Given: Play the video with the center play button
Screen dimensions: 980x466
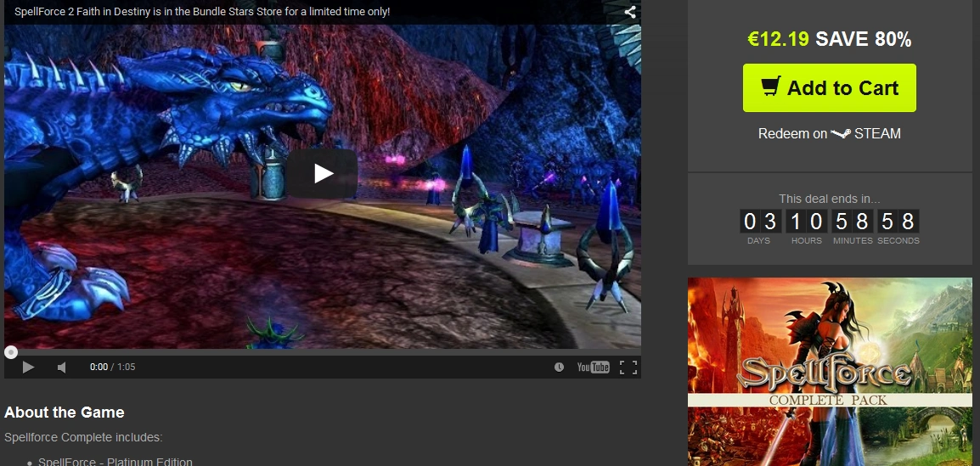Looking at the screenshot, I should pyautogui.click(x=323, y=173).
